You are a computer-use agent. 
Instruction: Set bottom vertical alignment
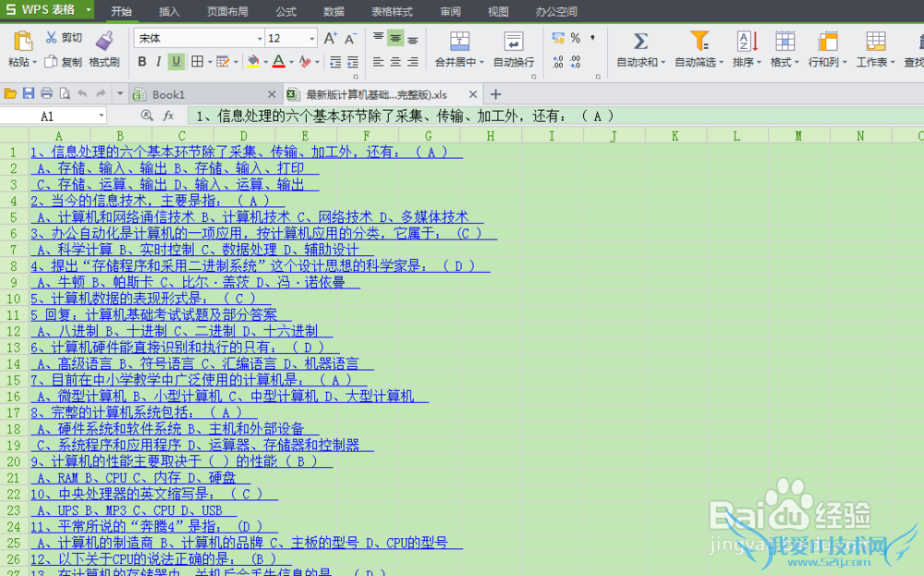[x=413, y=39]
